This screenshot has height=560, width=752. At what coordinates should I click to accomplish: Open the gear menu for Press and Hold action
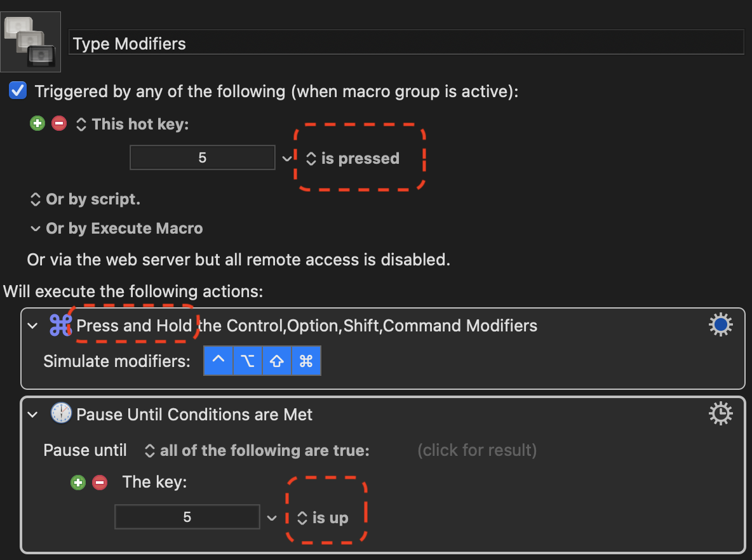click(720, 325)
